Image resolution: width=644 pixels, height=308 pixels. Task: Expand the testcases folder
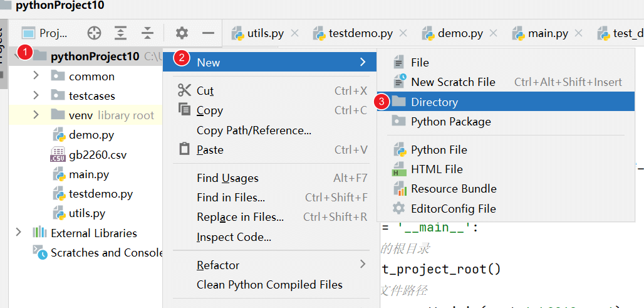(x=36, y=95)
